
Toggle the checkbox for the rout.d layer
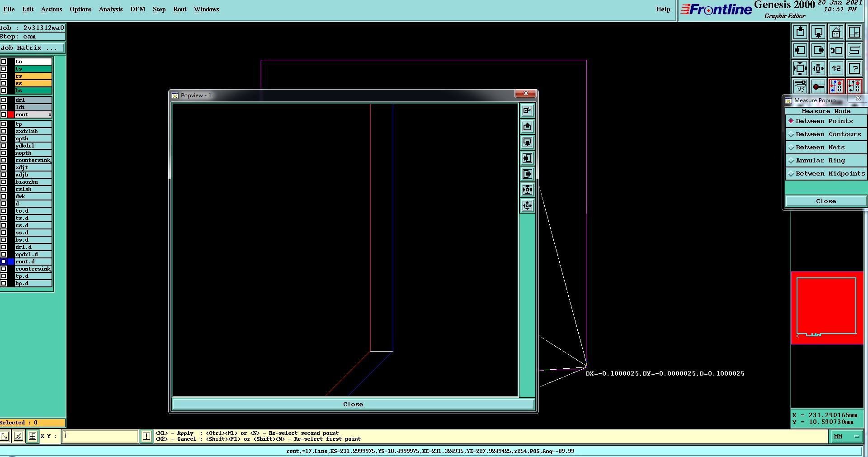click(4, 262)
